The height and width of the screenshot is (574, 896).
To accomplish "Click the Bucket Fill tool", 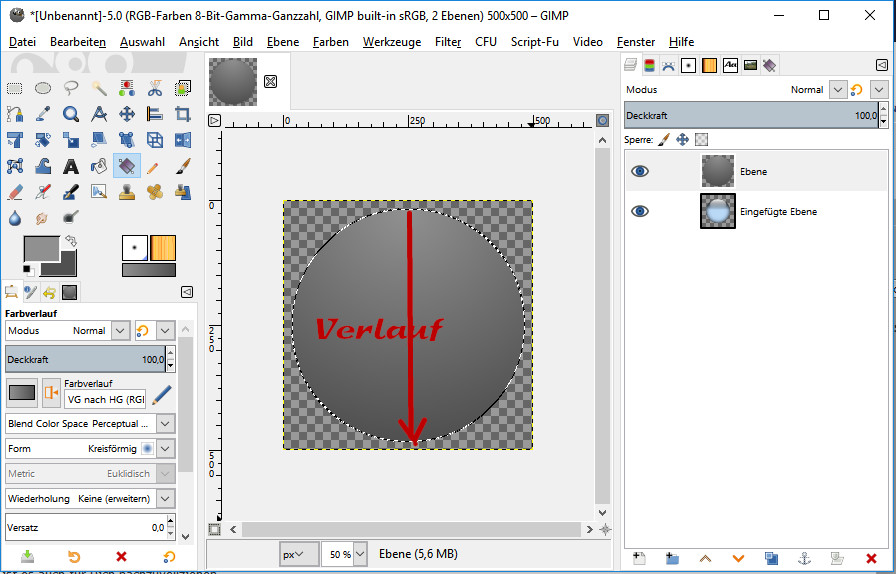I will click(x=99, y=166).
